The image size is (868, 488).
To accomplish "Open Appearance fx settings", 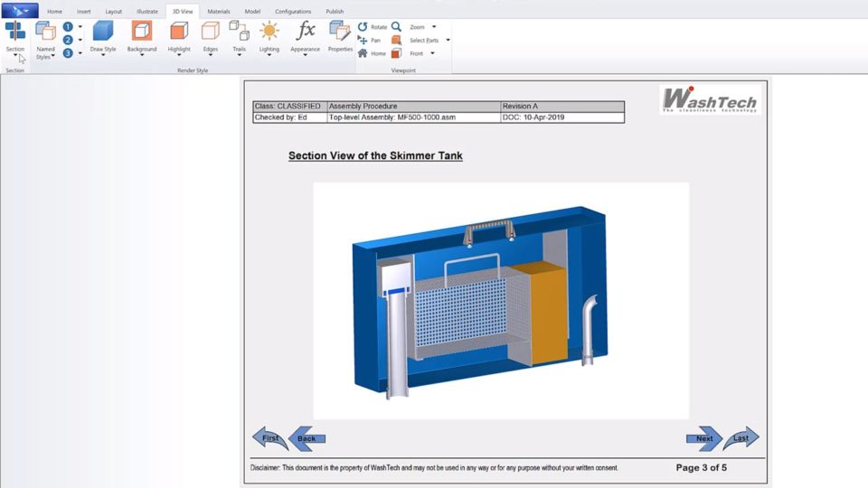I will click(x=306, y=33).
